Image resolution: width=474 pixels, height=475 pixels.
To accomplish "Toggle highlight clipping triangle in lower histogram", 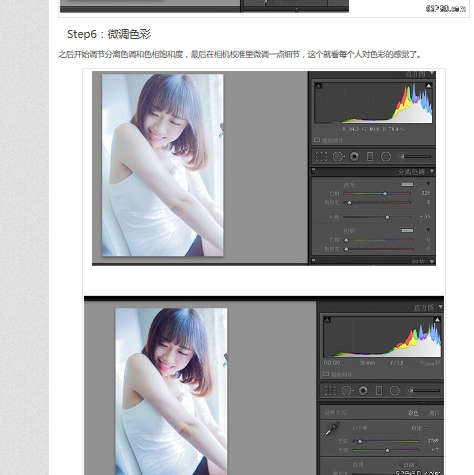I will tap(437, 320).
